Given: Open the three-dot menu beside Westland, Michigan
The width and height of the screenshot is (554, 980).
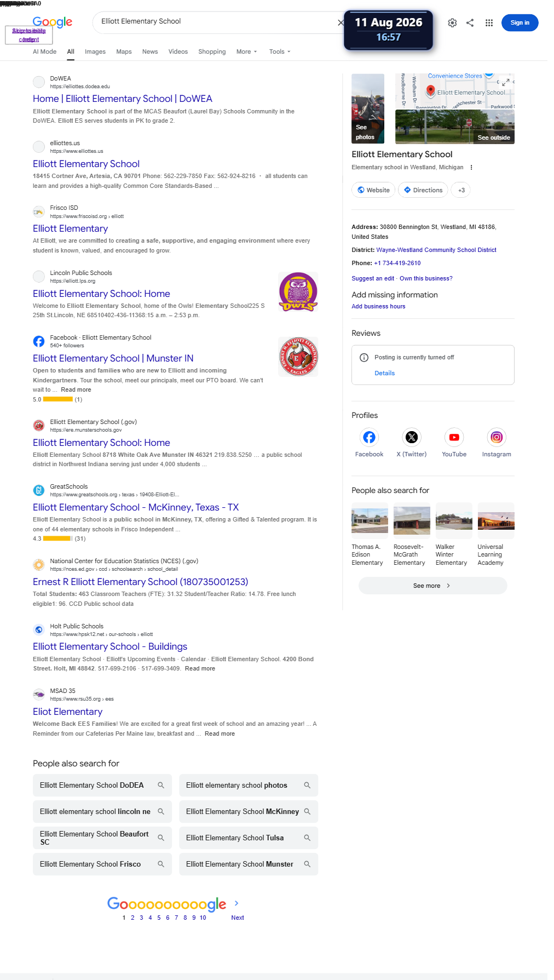Looking at the screenshot, I should tap(471, 168).
